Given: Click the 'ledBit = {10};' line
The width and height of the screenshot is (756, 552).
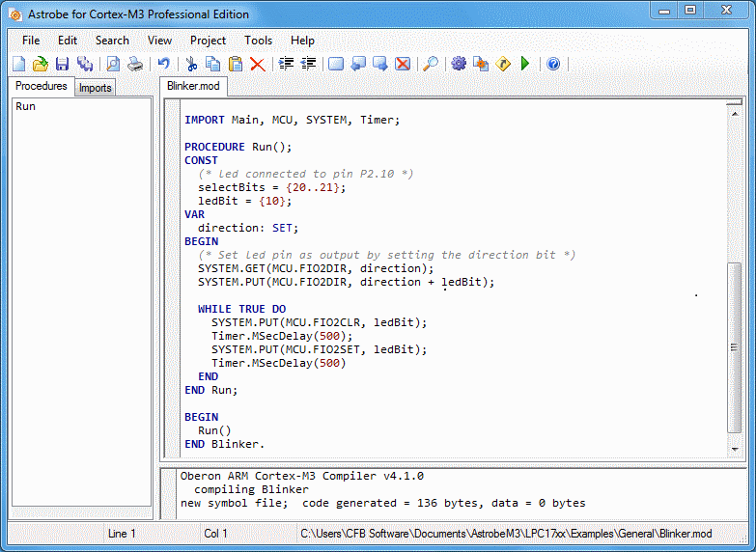Looking at the screenshot, I should pos(245,201).
